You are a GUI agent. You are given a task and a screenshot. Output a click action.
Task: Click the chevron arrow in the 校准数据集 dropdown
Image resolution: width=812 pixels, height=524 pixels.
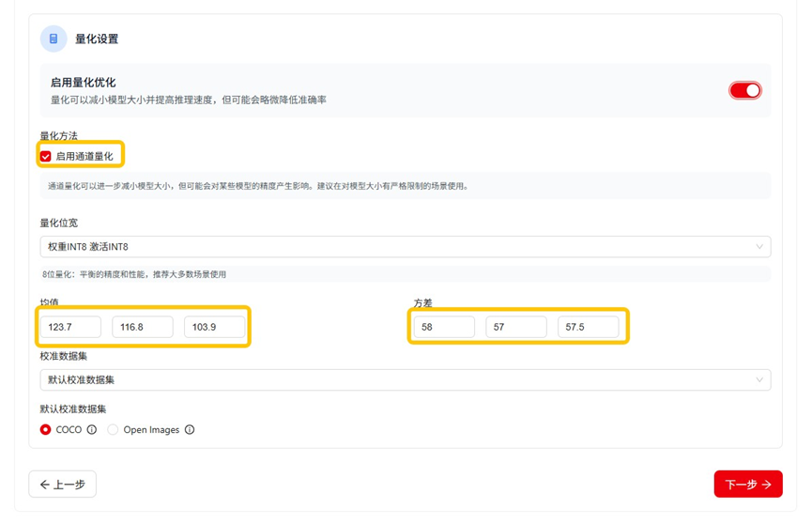click(759, 380)
